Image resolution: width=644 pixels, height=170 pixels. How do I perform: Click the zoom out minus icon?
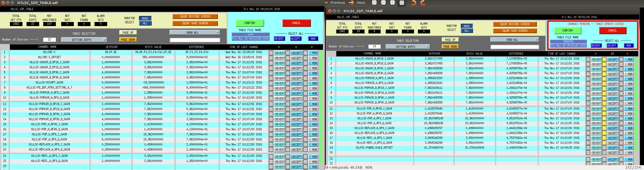(383, 3)
